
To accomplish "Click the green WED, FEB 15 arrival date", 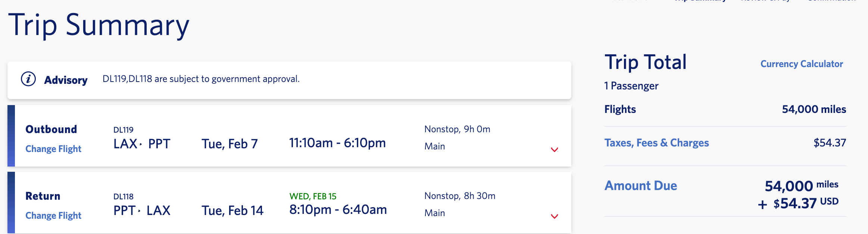I will [313, 196].
